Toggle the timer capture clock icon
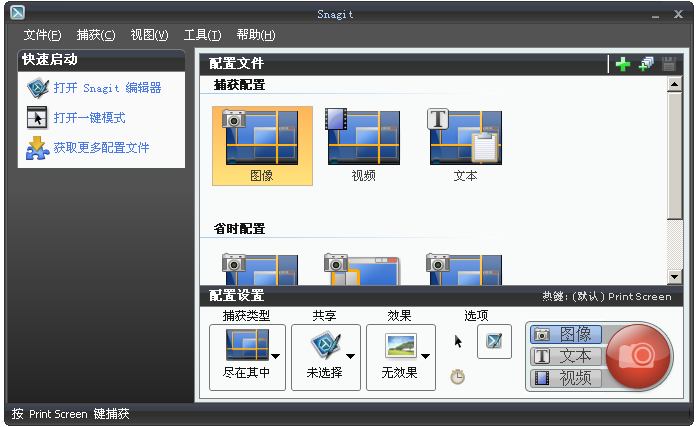This screenshot has height=427, width=696. click(x=458, y=377)
